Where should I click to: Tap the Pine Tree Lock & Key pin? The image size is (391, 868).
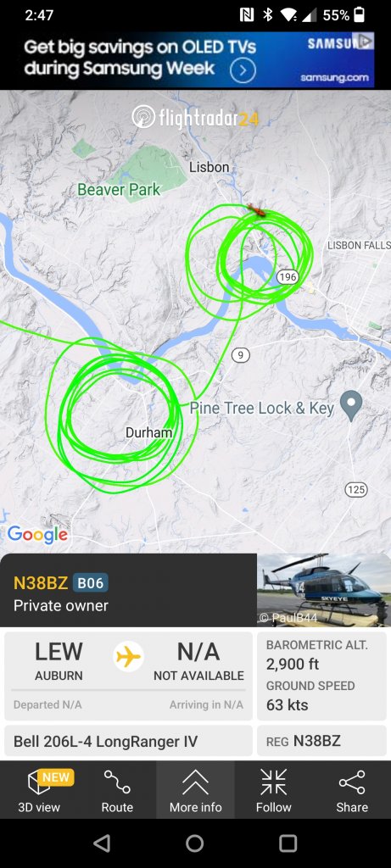coord(350,405)
